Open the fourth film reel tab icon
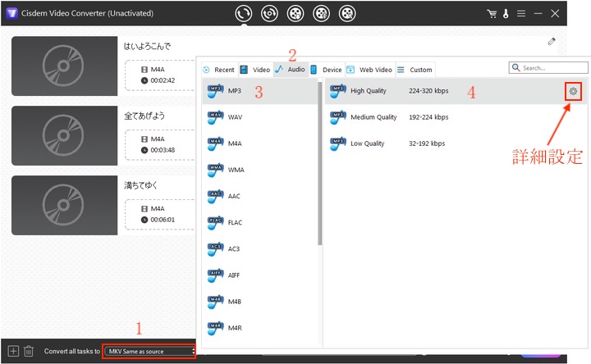This screenshot has height=364, width=591. 321,14
